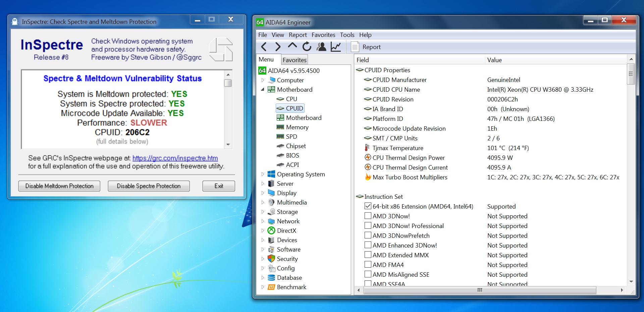Open the Memory tree item
The width and height of the screenshot is (644, 312).
292,127
